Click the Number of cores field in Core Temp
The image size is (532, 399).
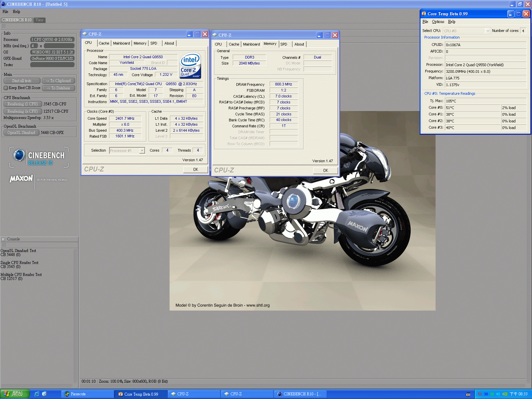click(x=523, y=31)
